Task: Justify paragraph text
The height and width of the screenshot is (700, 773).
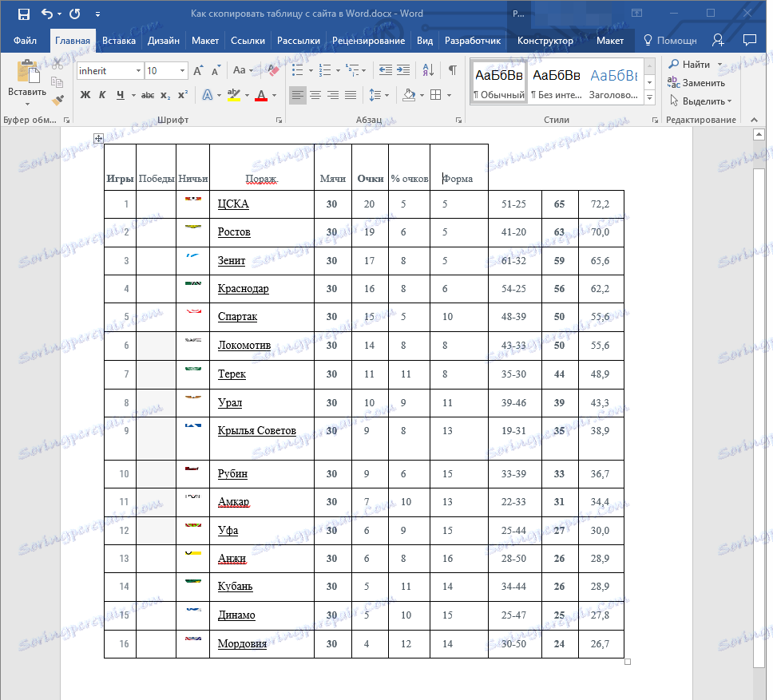Action: (x=351, y=95)
